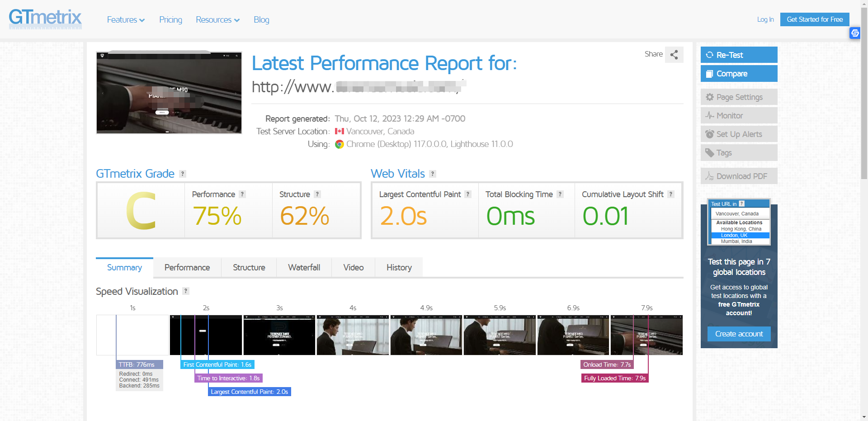Open help for Largest Contentful Paint
Image resolution: width=868 pixels, height=421 pixels.
(468, 194)
